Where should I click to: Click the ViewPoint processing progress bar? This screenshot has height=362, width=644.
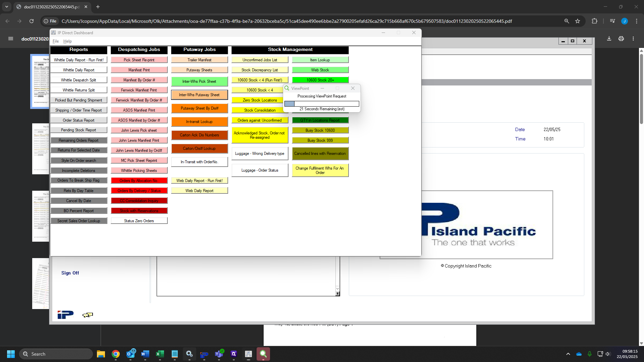(322, 104)
